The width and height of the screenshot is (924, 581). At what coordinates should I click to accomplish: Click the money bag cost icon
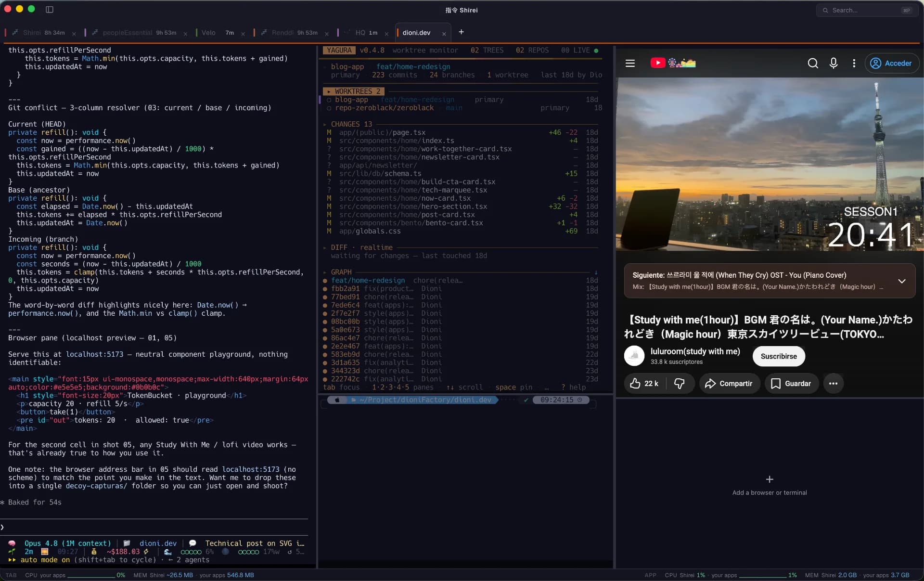point(94,552)
